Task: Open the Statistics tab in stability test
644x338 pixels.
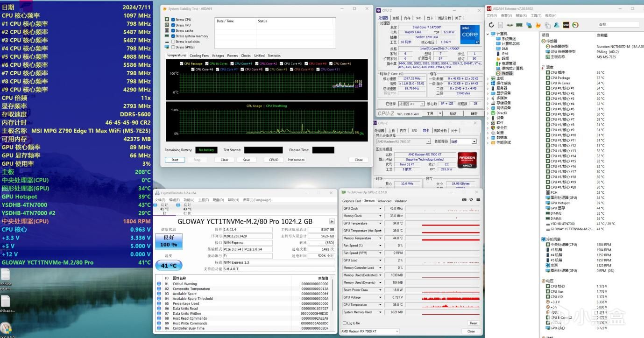Action: [274, 56]
